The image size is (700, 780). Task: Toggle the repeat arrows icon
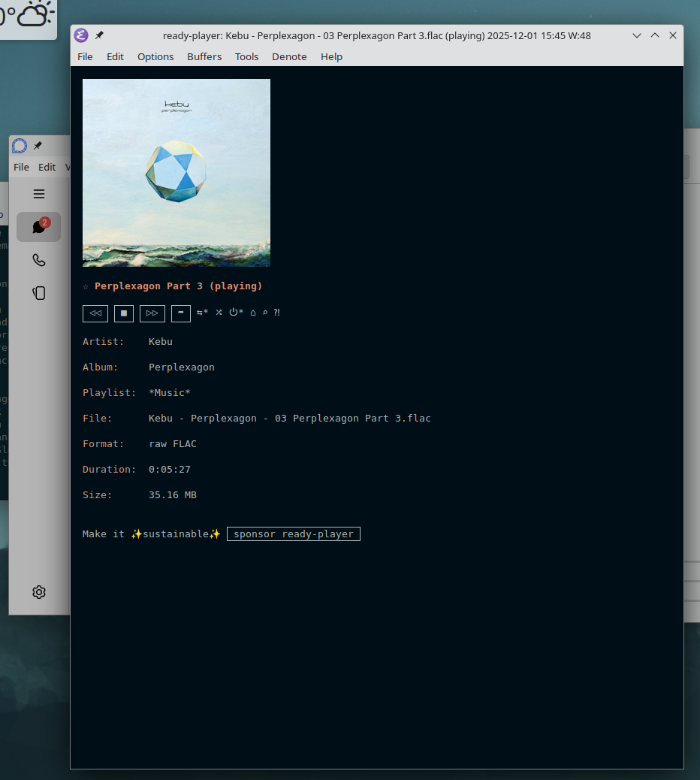coord(202,313)
